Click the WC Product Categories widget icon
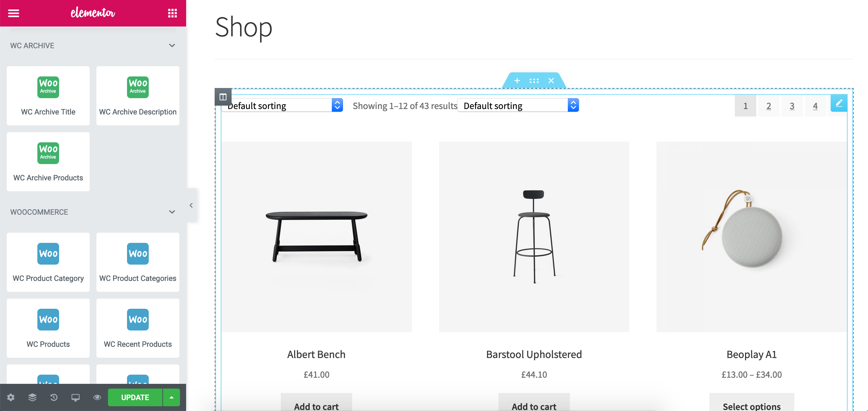This screenshot has height=411, width=868. tap(138, 253)
